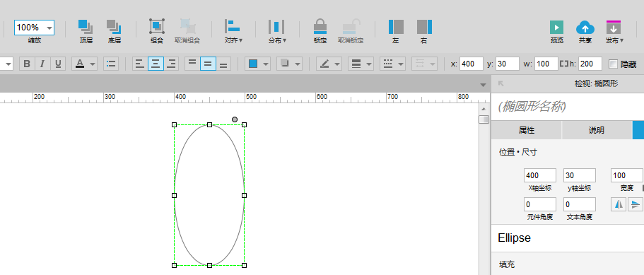
Task: Switch to the 说明 notes tab
Action: [597, 130]
